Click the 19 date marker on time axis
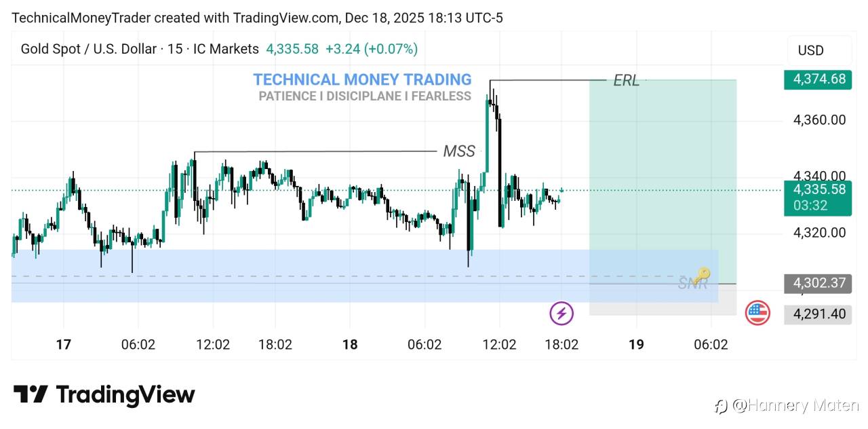Image resolution: width=868 pixels, height=429 pixels. click(636, 345)
